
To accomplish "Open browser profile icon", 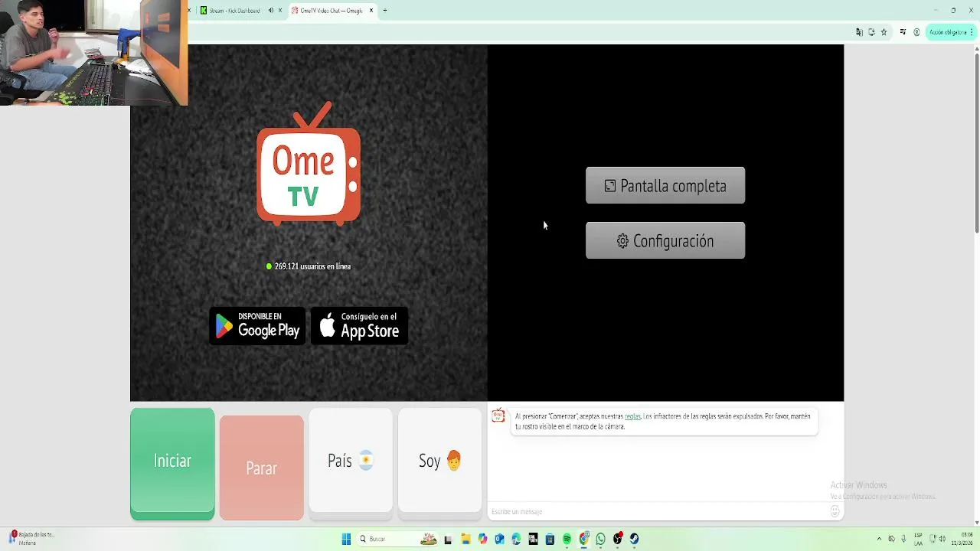I will 916,32.
